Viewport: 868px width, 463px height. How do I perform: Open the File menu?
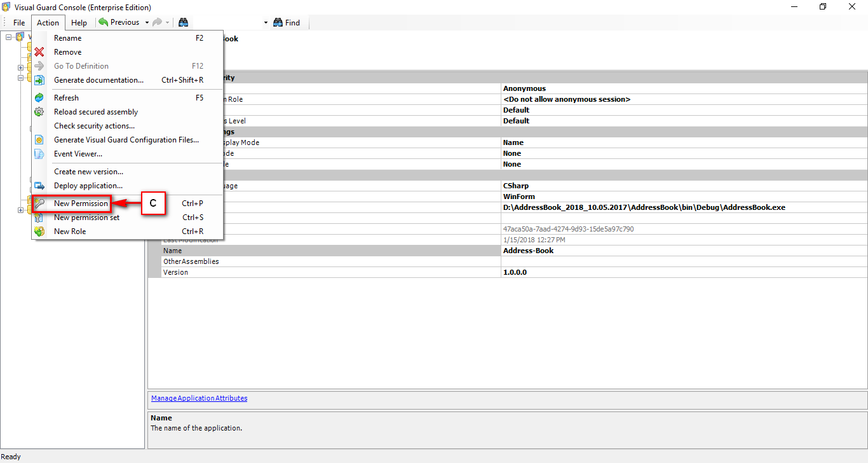19,22
